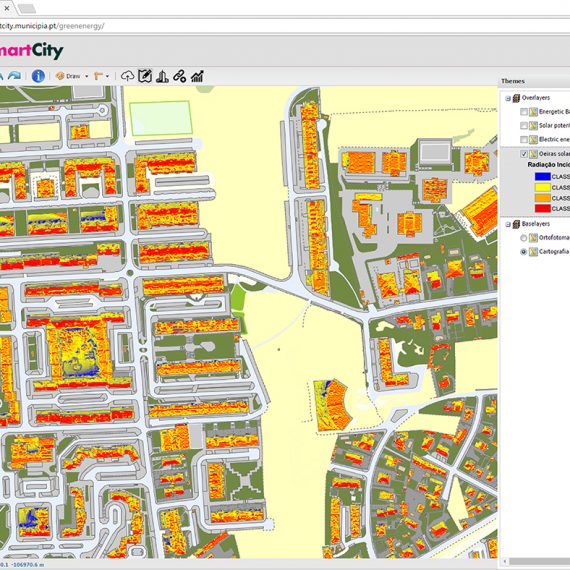Enable the Energetic overlay checkbox
570x570 pixels.
[524, 112]
